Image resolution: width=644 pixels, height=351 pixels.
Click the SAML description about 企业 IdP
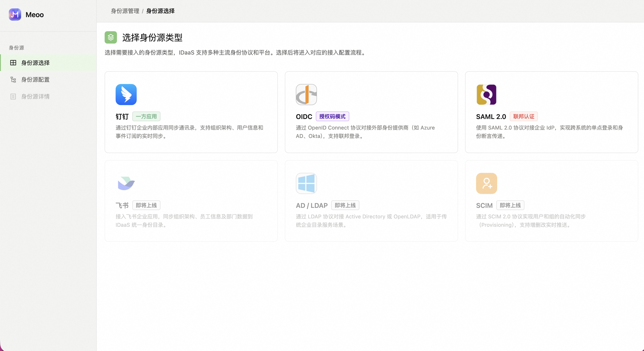(x=549, y=132)
